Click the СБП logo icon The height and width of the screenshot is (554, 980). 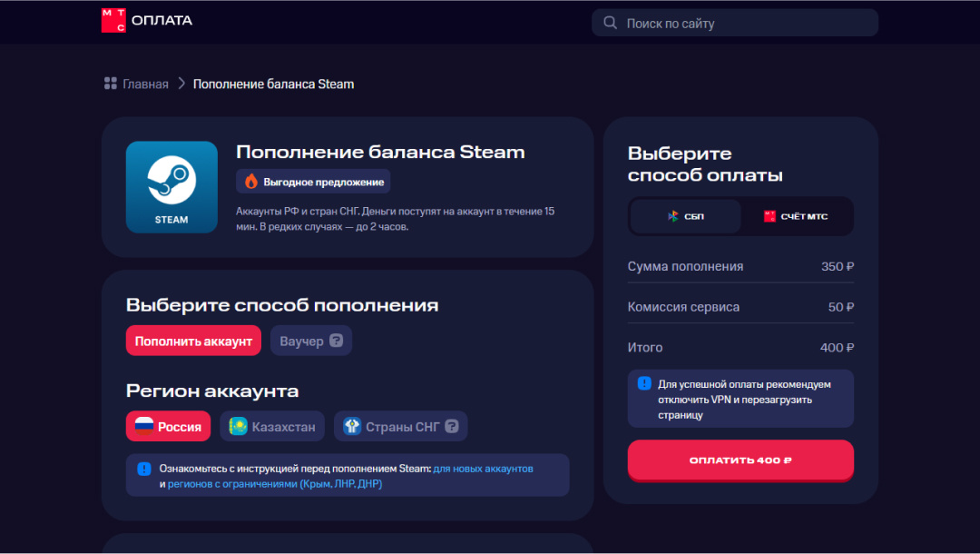tap(673, 216)
